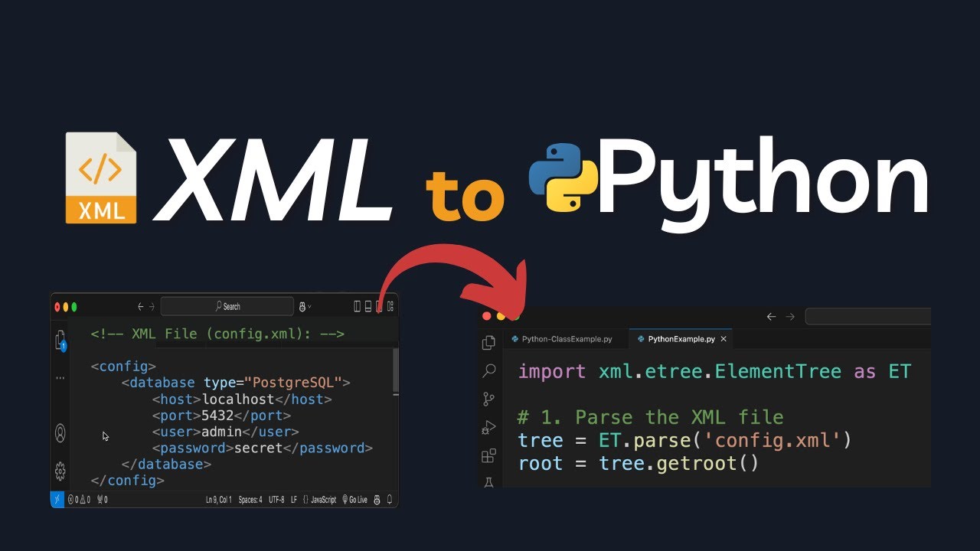Open notifications bell in status bar
The image size is (980, 551).
(x=390, y=500)
